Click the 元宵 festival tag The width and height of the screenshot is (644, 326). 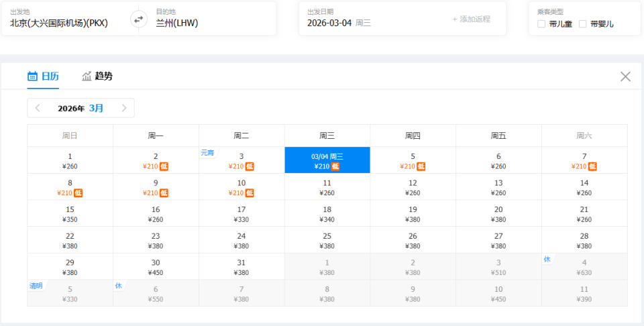pos(207,153)
